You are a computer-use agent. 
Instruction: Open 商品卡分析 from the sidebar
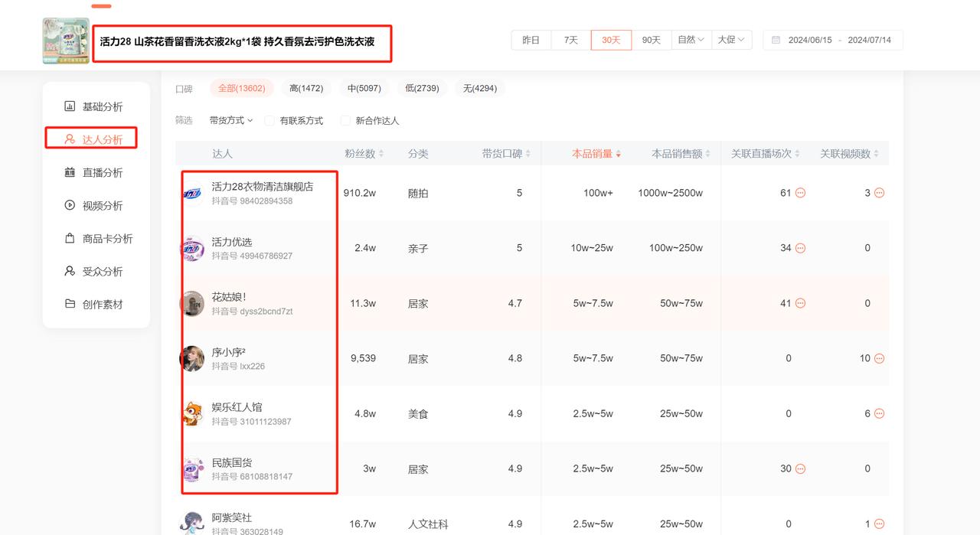tap(98, 238)
